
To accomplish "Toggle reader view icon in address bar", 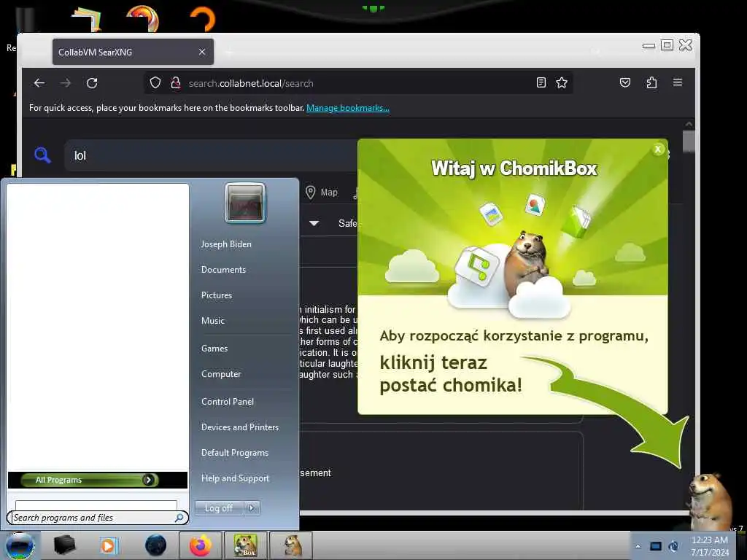I will point(541,82).
